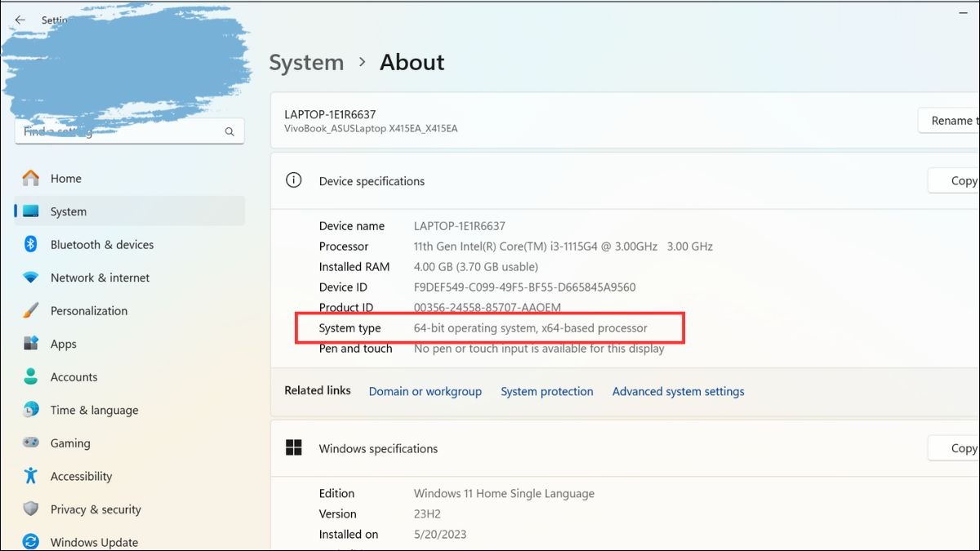Screen dimensions: 980x551
Task: Click the Time & language globe icon
Action: 31,410
